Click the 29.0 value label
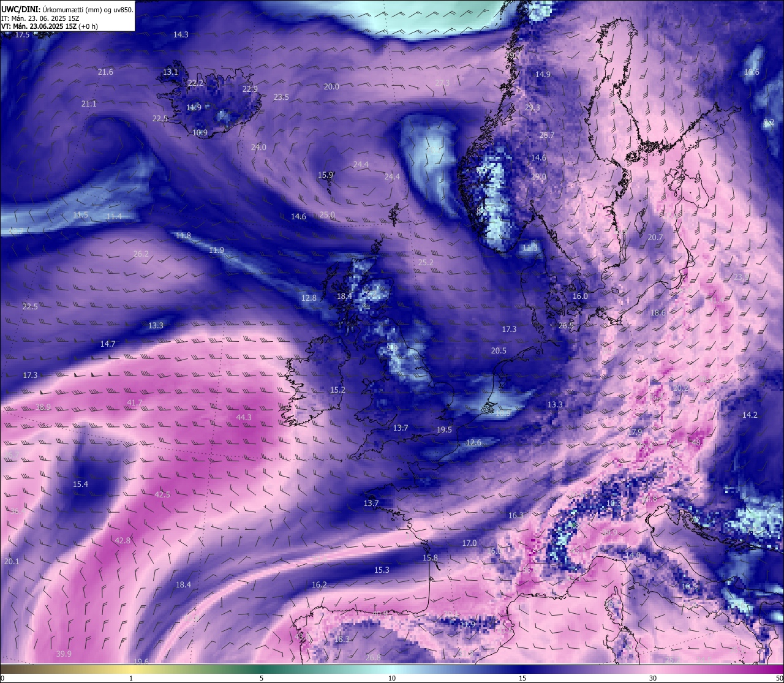Viewport: 784px width, 683px height. tap(538, 176)
